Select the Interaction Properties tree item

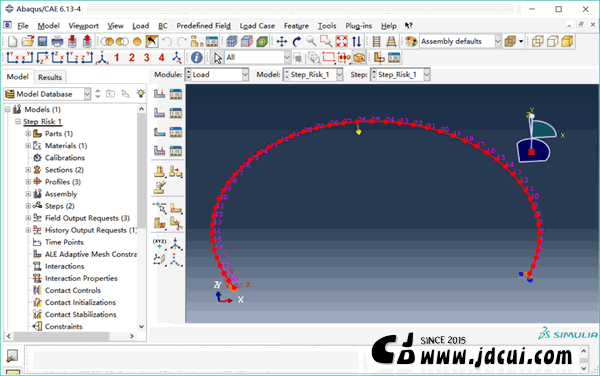(81, 278)
